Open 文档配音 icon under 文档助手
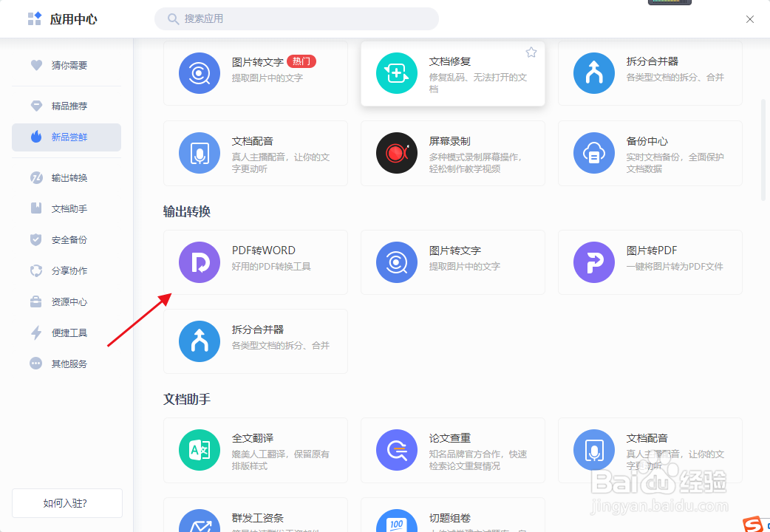The height and width of the screenshot is (532, 770). [x=594, y=450]
